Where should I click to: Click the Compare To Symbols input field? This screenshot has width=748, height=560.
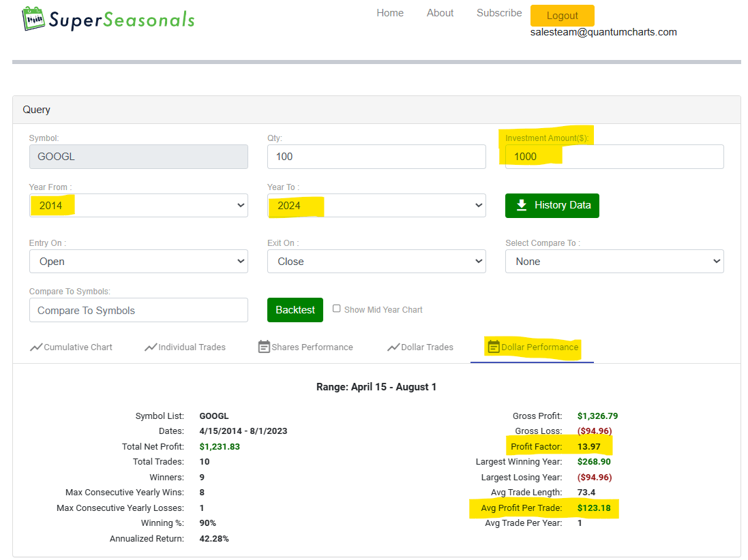(x=138, y=310)
